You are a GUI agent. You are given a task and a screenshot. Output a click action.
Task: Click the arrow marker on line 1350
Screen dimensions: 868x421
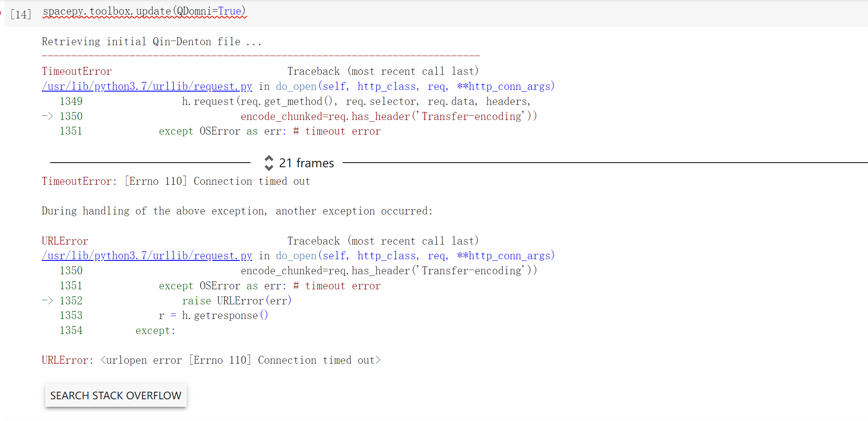coord(47,116)
